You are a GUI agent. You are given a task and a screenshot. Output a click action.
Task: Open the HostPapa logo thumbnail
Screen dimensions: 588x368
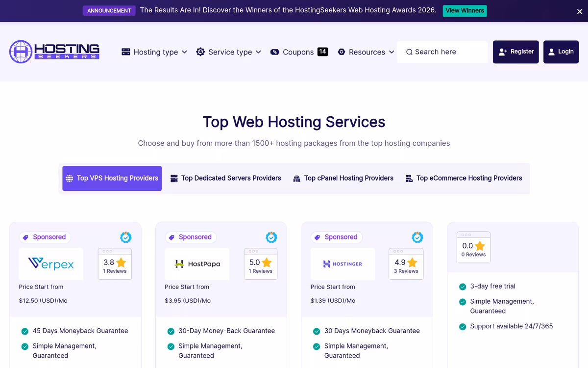coord(197,264)
